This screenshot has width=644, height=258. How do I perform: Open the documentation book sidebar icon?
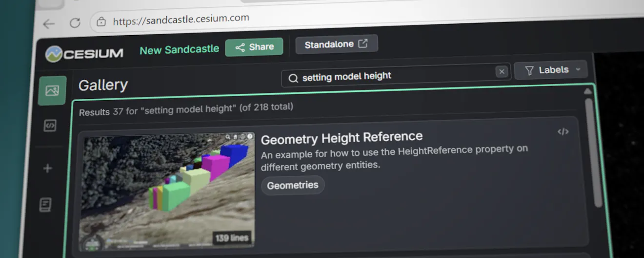click(x=45, y=205)
